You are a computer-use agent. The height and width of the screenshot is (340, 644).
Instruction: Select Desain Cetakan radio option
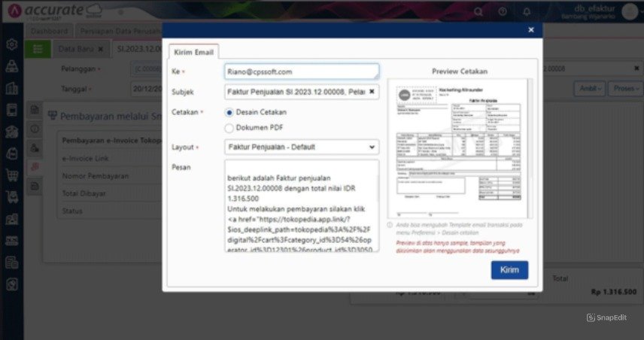229,113
